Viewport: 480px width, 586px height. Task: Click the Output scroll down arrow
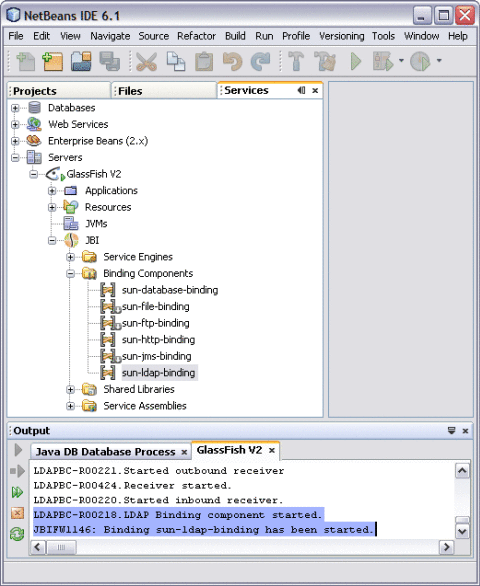coord(462,531)
